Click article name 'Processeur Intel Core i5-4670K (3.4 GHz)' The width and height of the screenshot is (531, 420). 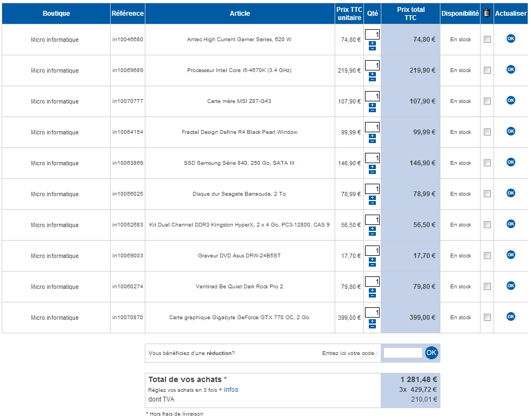(239, 70)
